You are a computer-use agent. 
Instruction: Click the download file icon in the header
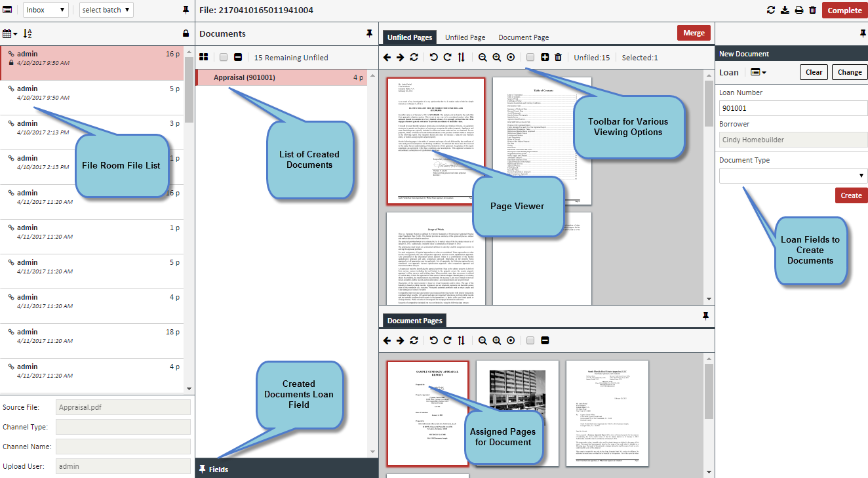tap(785, 10)
